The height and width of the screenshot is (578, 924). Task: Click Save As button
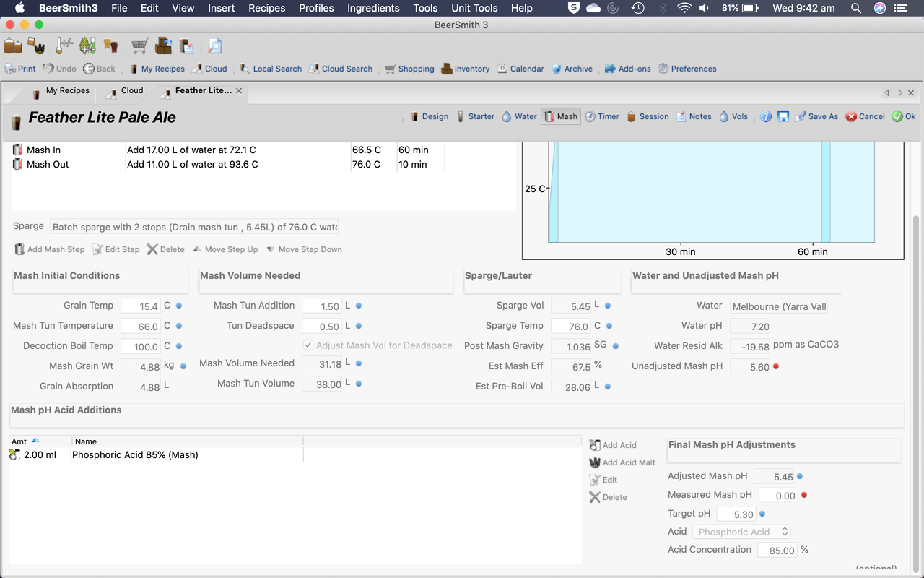(816, 116)
